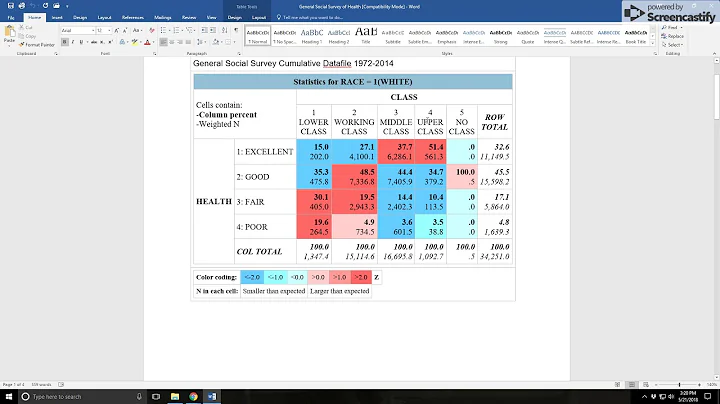Toggle Strikethrough formatting
720x404 pixels.
click(x=94, y=42)
